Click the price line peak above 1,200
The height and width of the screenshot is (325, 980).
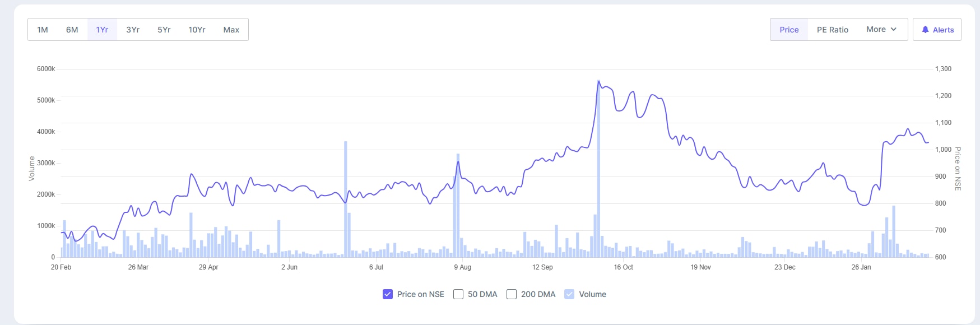pos(598,81)
